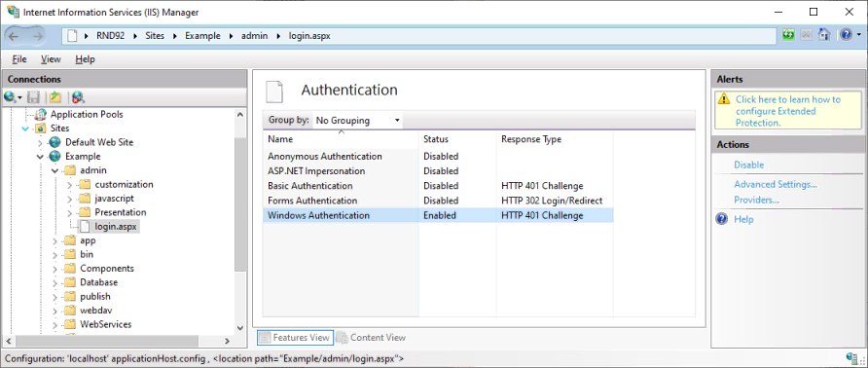The height and width of the screenshot is (368, 868).
Task: Open the Group by No Grouping dropdown
Action: (x=357, y=121)
